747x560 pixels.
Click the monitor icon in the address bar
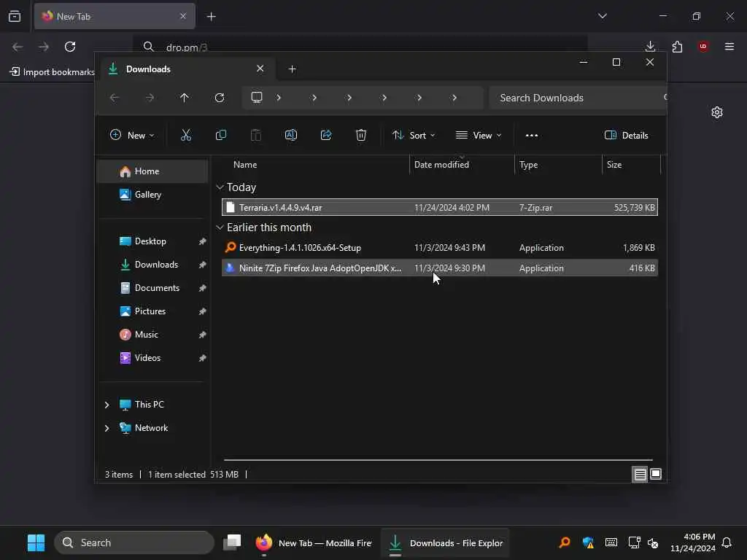tap(257, 98)
